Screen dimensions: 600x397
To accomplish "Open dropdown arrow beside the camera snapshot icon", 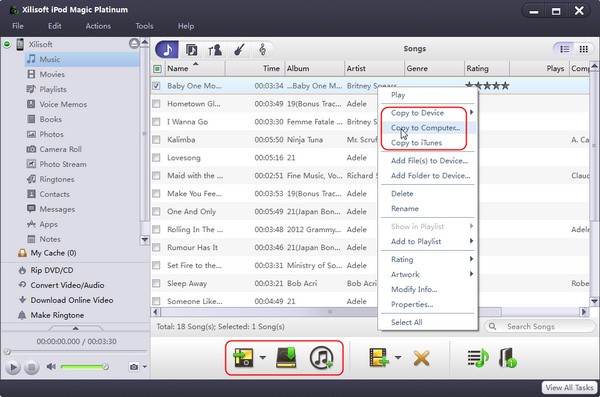I will [145, 366].
